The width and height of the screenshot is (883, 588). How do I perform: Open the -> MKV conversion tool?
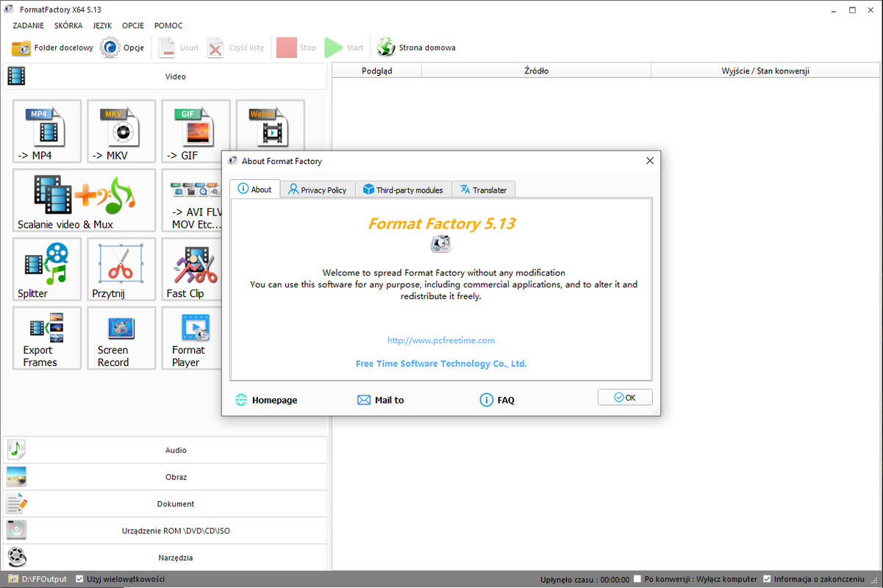click(x=121, y=132)
